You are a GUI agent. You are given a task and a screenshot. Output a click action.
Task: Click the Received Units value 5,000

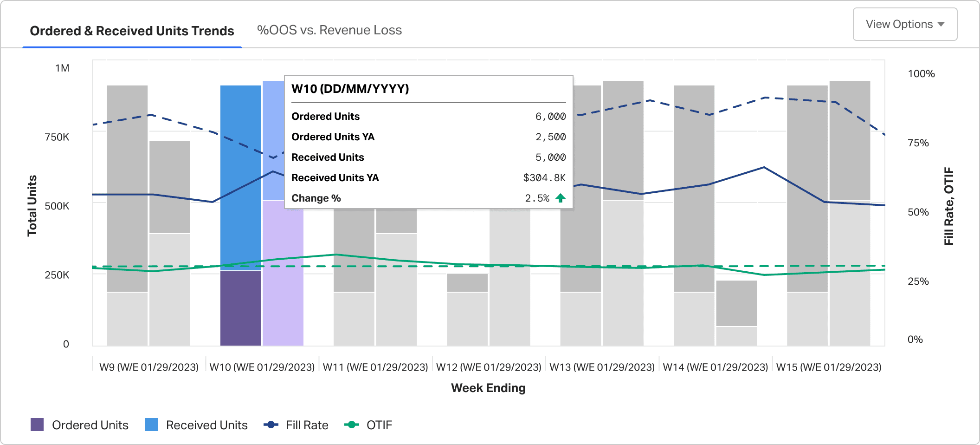[550, 157]
